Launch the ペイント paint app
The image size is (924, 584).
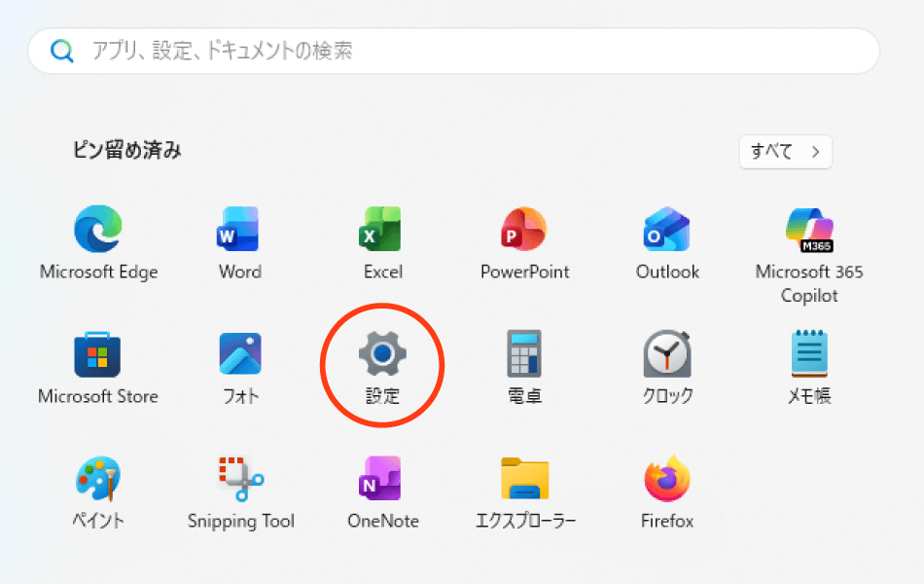point(98,479)
